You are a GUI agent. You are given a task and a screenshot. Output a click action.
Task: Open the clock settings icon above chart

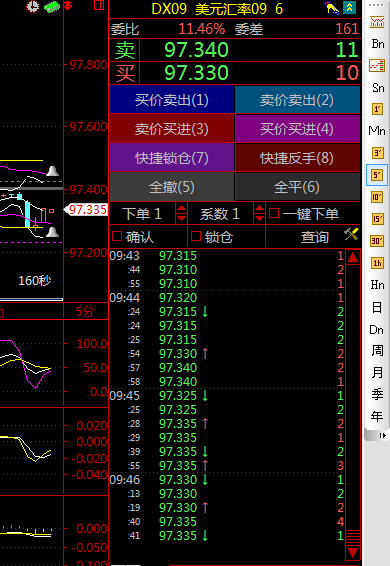pyautogui.click(x=33, y=6)
